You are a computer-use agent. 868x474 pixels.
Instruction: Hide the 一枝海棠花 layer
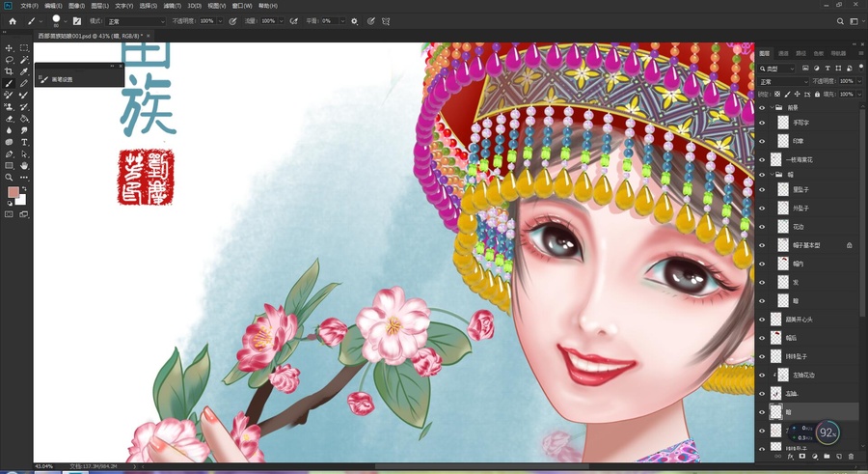pos(762,159)
